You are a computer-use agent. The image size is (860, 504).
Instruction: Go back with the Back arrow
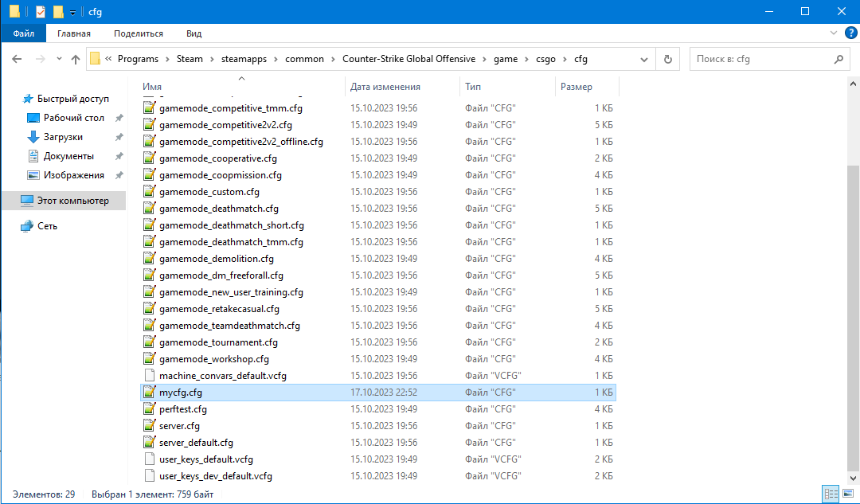[x=17, y=59]
